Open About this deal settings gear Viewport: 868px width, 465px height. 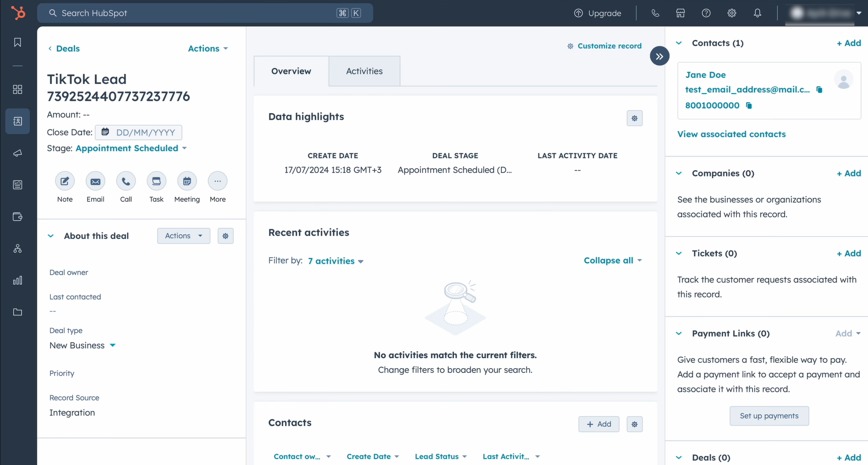(x=225, y=236)
